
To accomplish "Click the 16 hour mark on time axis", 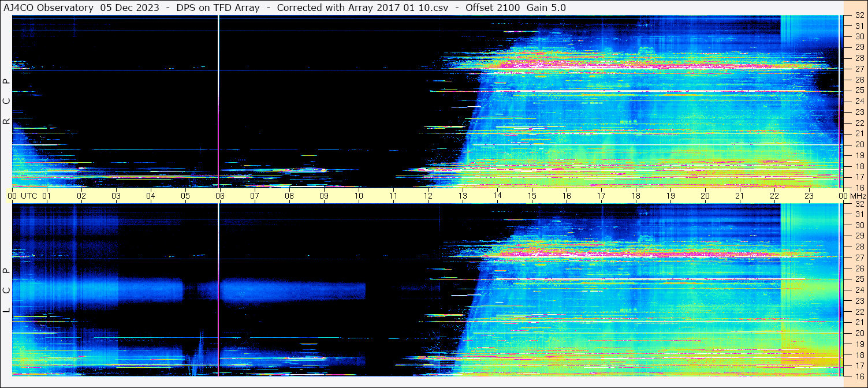I will click(567, 196).
